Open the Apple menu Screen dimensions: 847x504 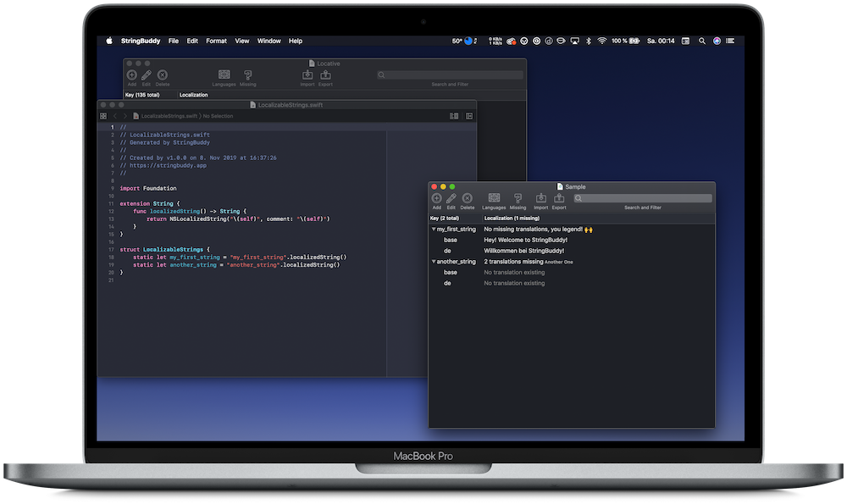(x=109, y=41)
